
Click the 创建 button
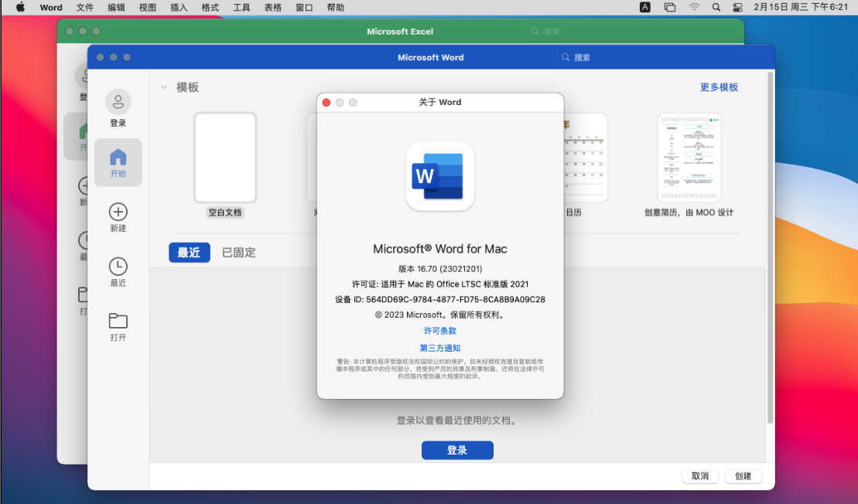coord(743,476)
